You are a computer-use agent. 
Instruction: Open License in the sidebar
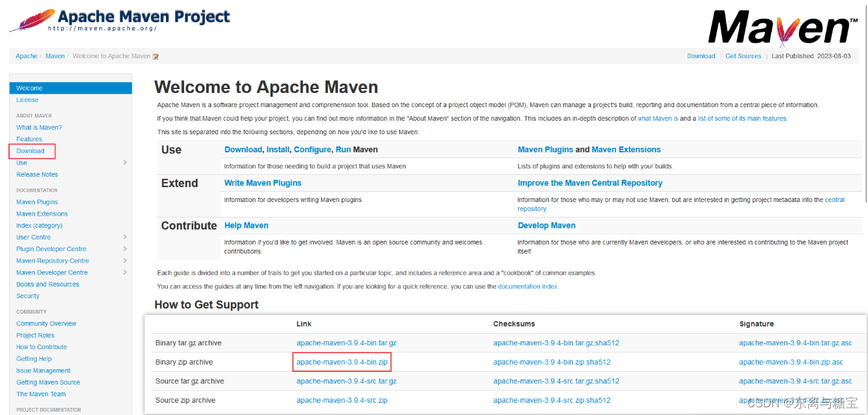[28, 100]
